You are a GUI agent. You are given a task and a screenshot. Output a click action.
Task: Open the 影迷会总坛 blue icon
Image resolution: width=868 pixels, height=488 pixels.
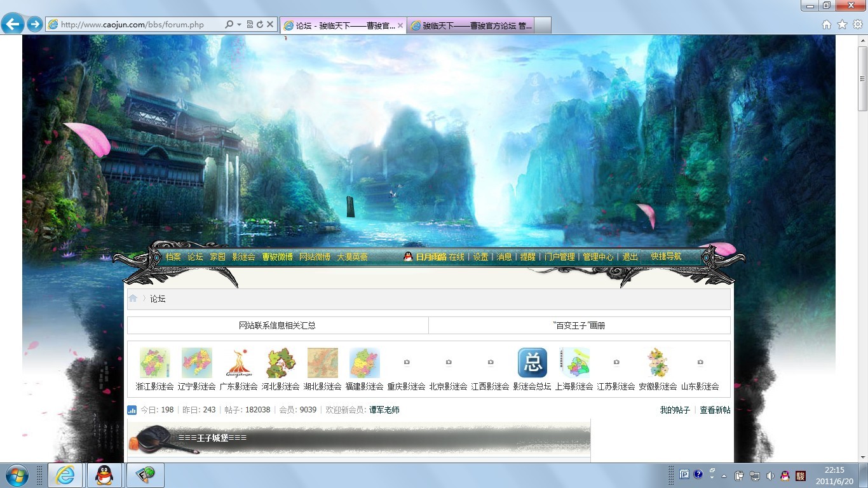tap(532, 363)
